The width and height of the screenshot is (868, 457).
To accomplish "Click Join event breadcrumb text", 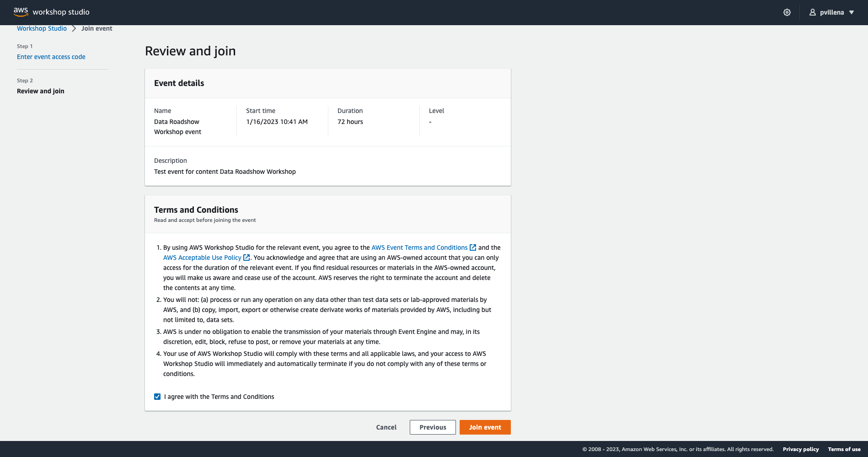I will 97,28.
